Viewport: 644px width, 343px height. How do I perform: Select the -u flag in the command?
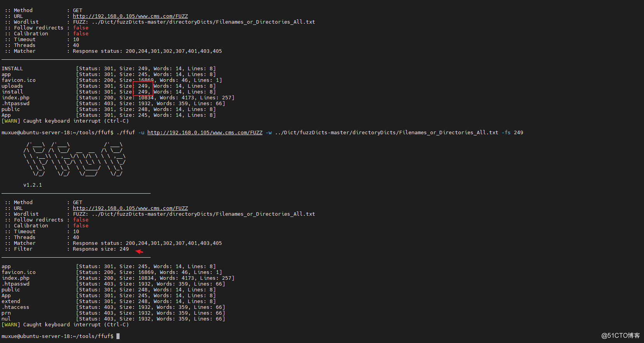click(141, 133)
